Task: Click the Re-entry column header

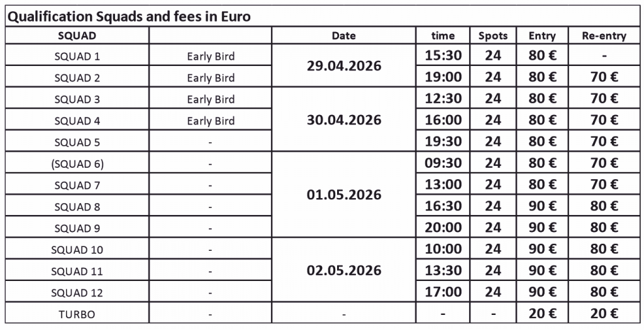Action: point(604,36)
